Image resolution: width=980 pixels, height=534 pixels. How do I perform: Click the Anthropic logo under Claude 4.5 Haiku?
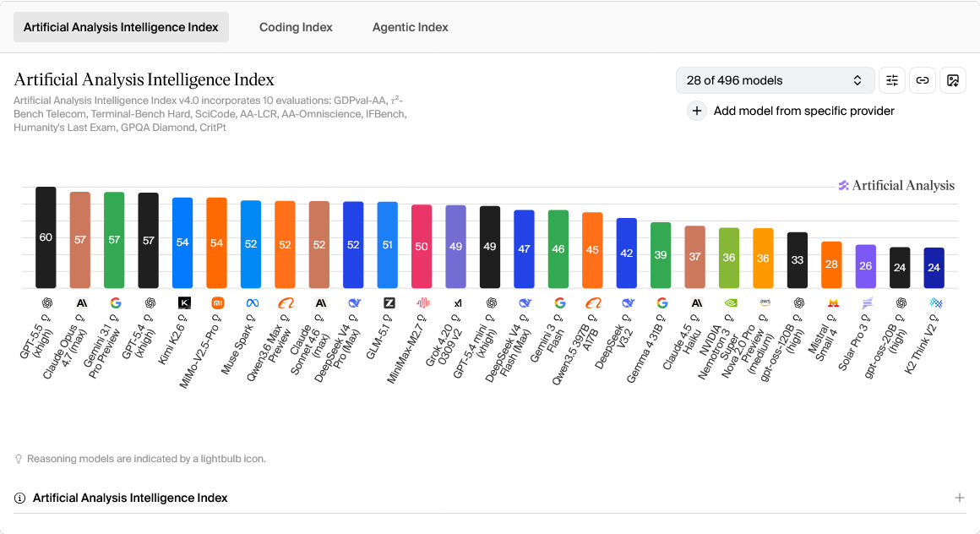(696, 302)
